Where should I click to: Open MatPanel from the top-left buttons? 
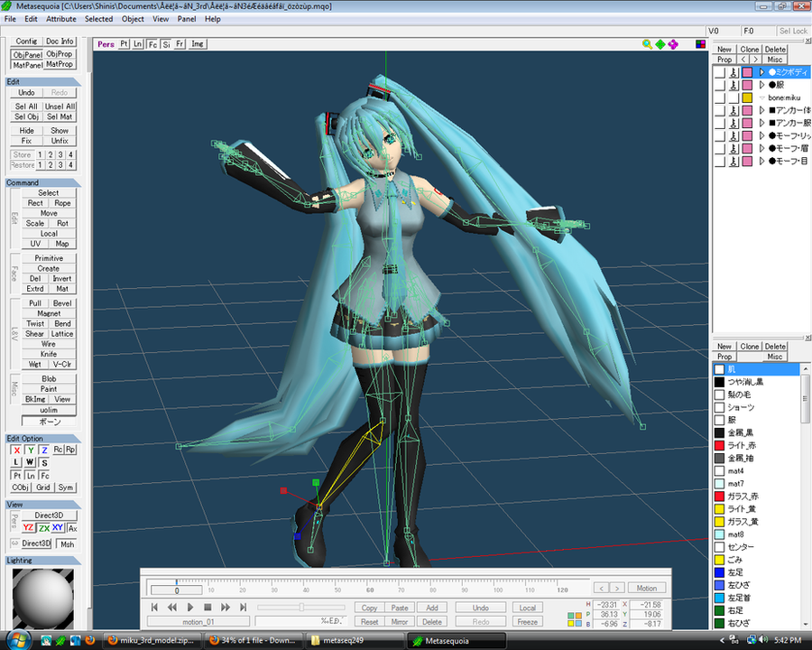pos(27,65)
